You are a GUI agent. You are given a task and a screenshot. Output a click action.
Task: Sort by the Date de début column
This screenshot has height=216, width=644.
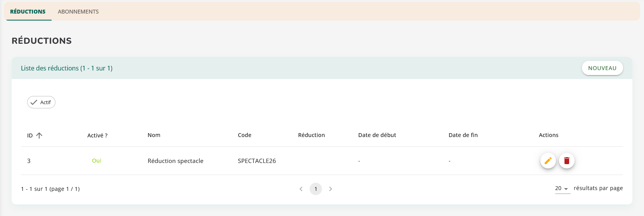pyautogui.click(x=377, y=135)
